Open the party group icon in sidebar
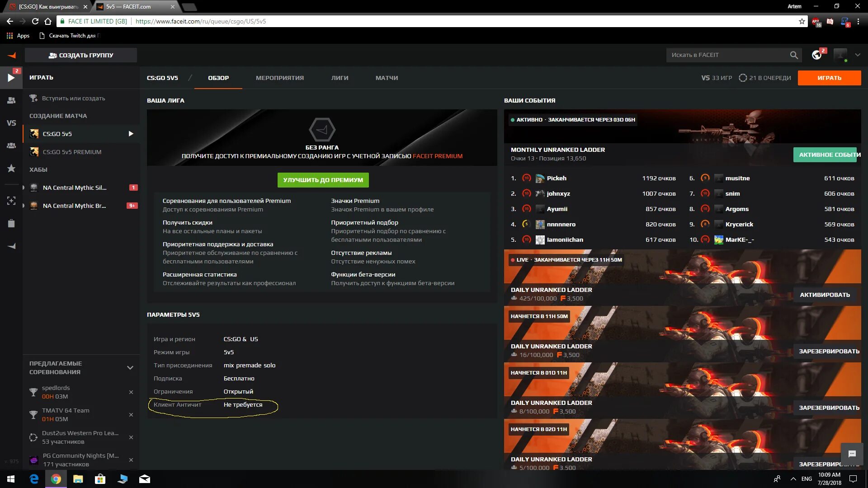Screen dimensions: 868x488 pos(11,100)
